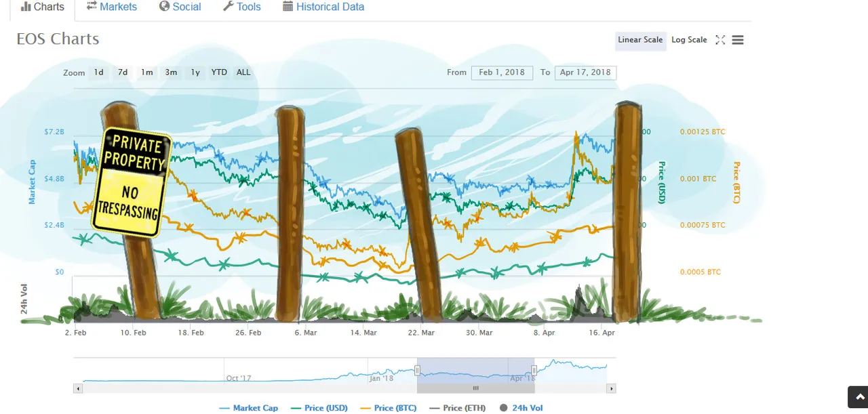Screen dimensions: 868x414
Task: Click the 16. Apr date axis label
Action: point(602,333)
